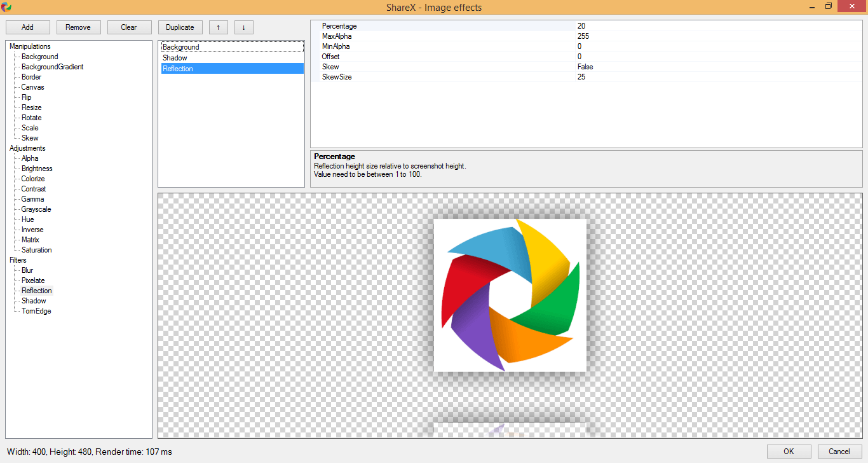Click the Remove button
This screenshot has width=868, height=463.
pyautogui.click(x=79, y=27)
